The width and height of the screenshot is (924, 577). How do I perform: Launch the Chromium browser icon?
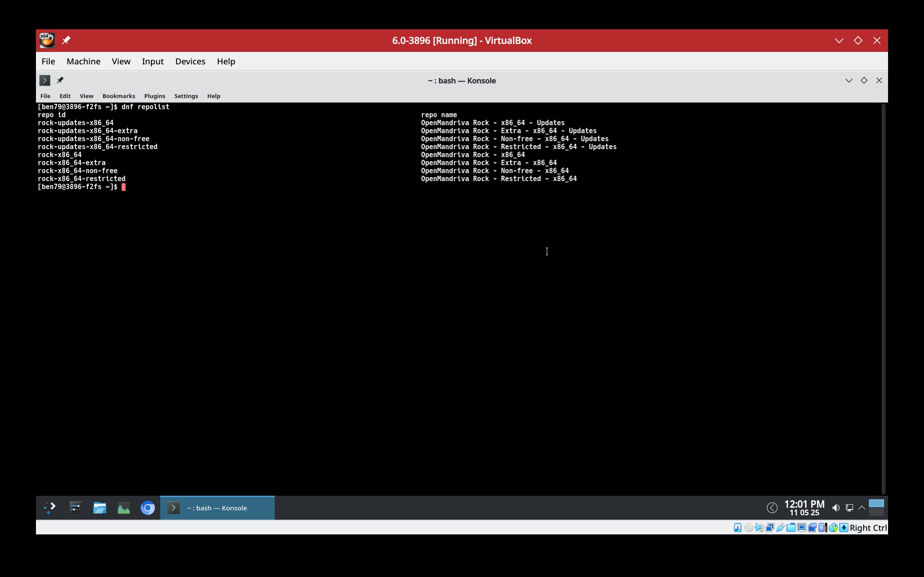[148, 508]
